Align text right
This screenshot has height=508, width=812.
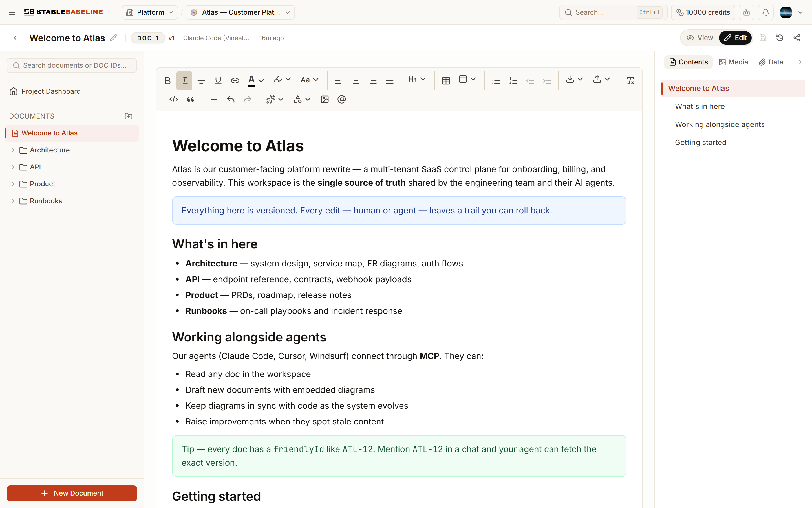click(x=372, y=81)
